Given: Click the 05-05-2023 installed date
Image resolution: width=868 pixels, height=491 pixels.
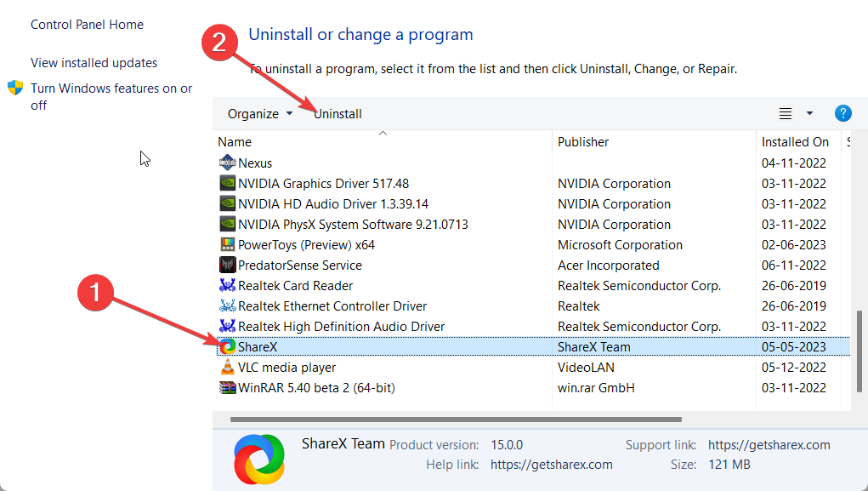Looking at the screenshot, I should click(x=794, y=347).
